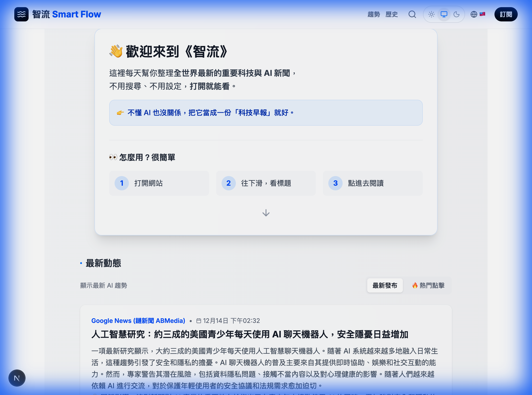This screenshot has height=395, width=532.
Task: Click the 訂閱 subscribe button
Action: pos(506,14)
